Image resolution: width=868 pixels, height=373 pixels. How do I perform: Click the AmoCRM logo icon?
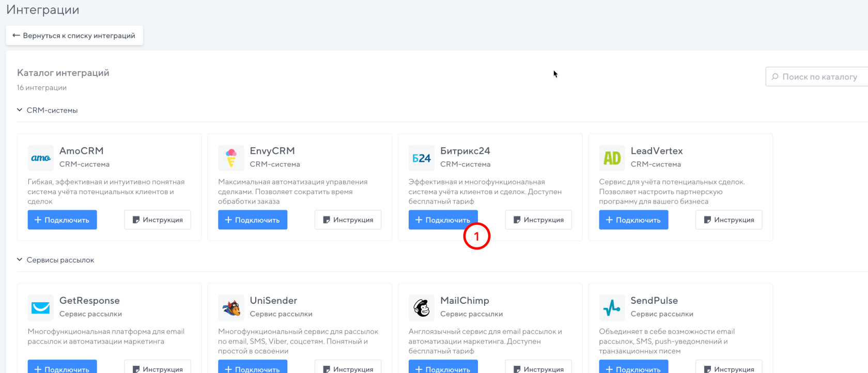click(40, 158)
